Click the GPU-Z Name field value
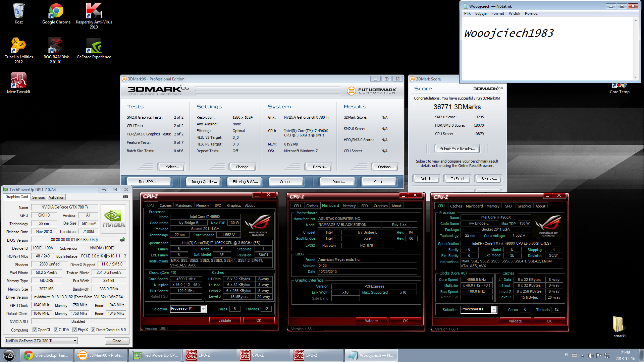 pyautogui.click(x=65, y=207)
